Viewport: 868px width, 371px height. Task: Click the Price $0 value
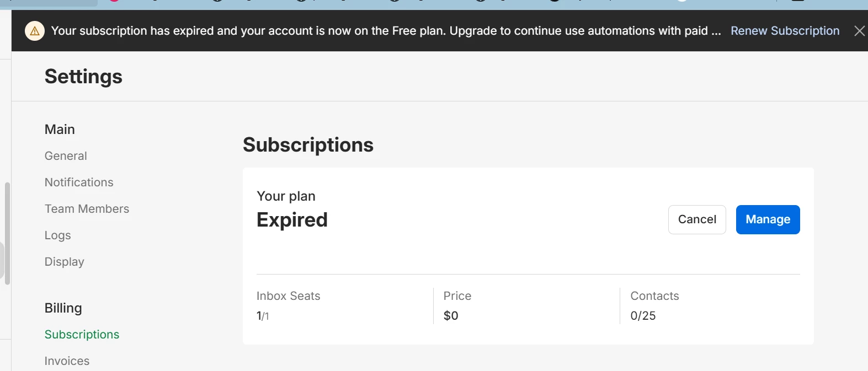(x=451, y=316)
